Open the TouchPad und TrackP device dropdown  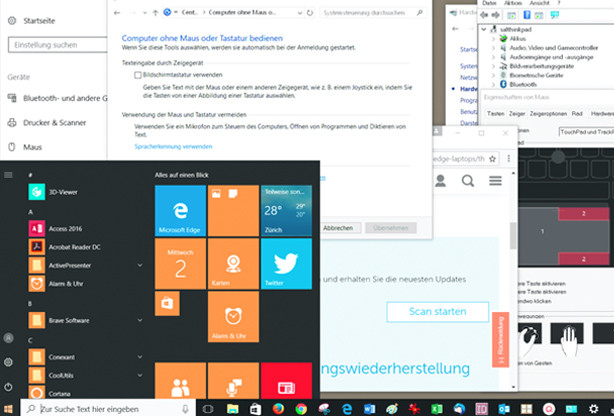(x=586, y=132)
